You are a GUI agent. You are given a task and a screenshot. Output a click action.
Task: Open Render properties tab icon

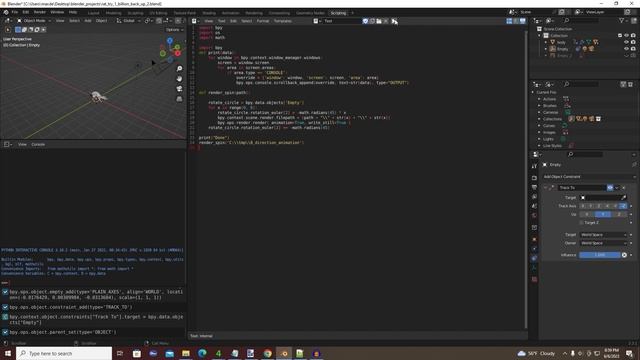pos(534,178)
